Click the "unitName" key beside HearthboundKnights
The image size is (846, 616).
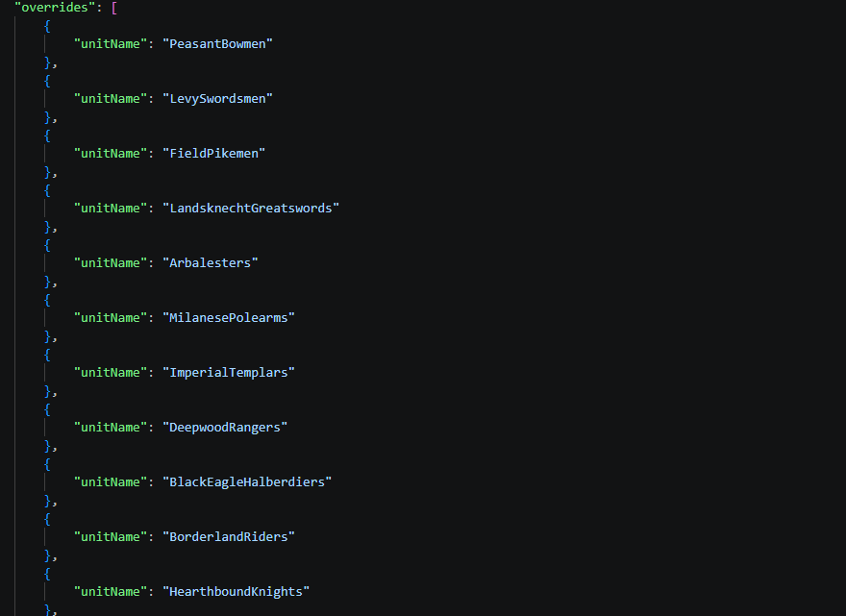point(110,591)
